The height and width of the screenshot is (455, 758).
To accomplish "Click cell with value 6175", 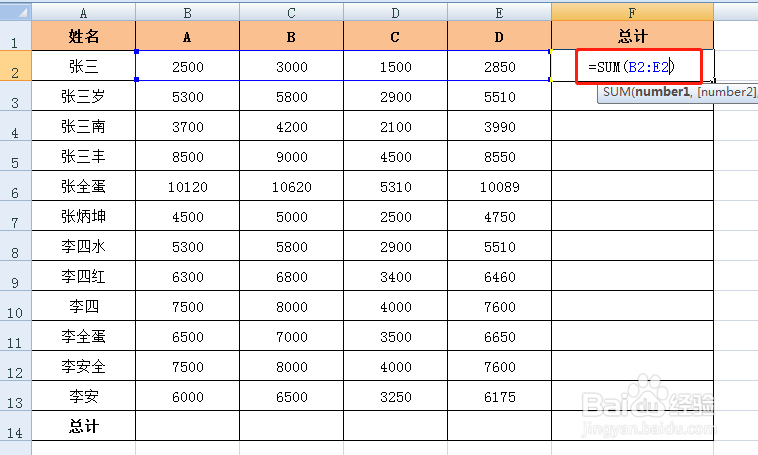I will [x=499, y=396].
